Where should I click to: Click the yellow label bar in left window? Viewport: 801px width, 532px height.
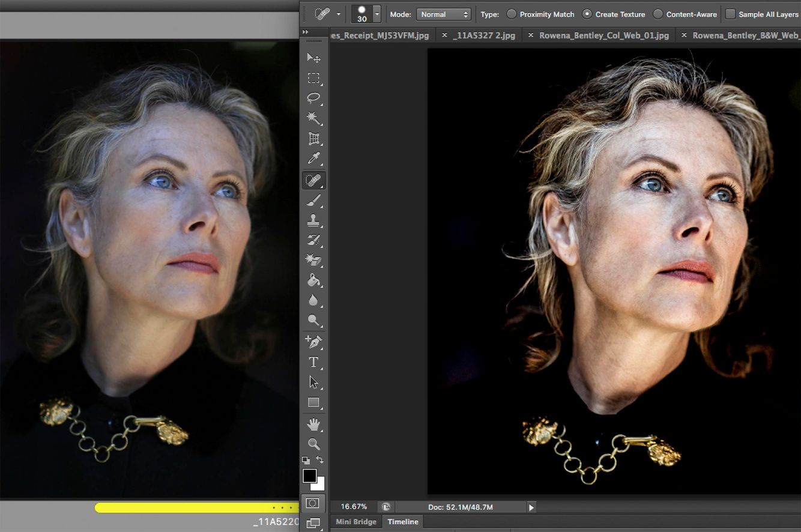[x=197, y=508]
